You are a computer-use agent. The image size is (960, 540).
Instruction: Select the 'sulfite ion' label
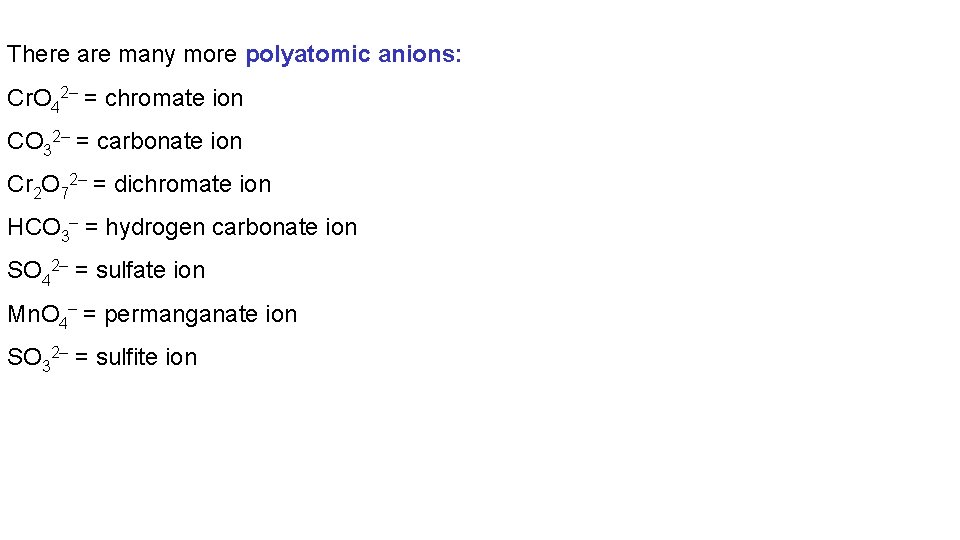pos(146,357)
